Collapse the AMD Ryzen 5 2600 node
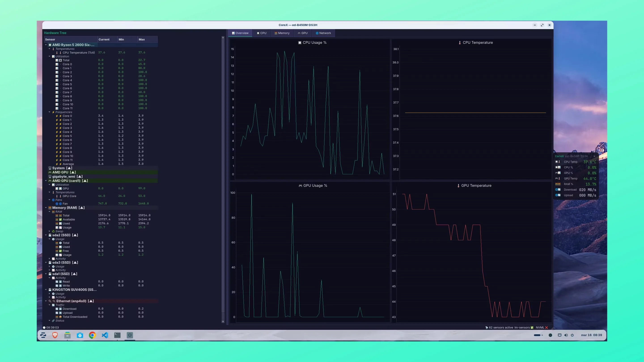 [x=46, y=45]
